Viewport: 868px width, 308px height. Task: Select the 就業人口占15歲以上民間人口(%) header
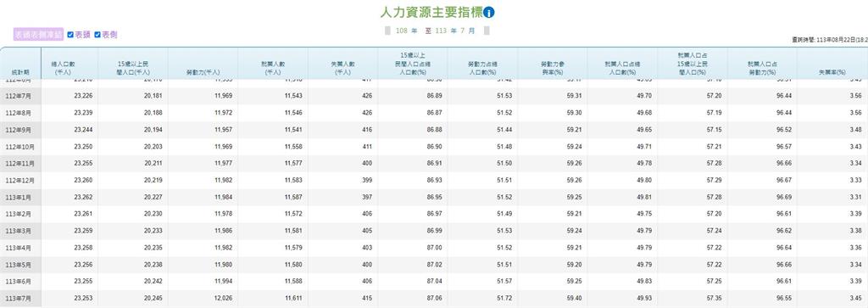(x=692, y=64)
